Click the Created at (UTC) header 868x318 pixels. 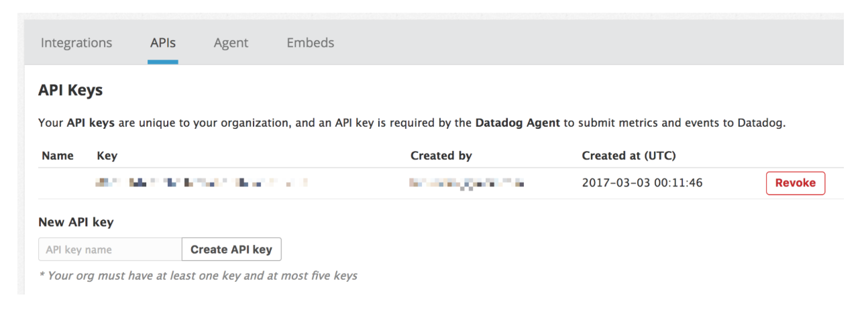(629, 156)
